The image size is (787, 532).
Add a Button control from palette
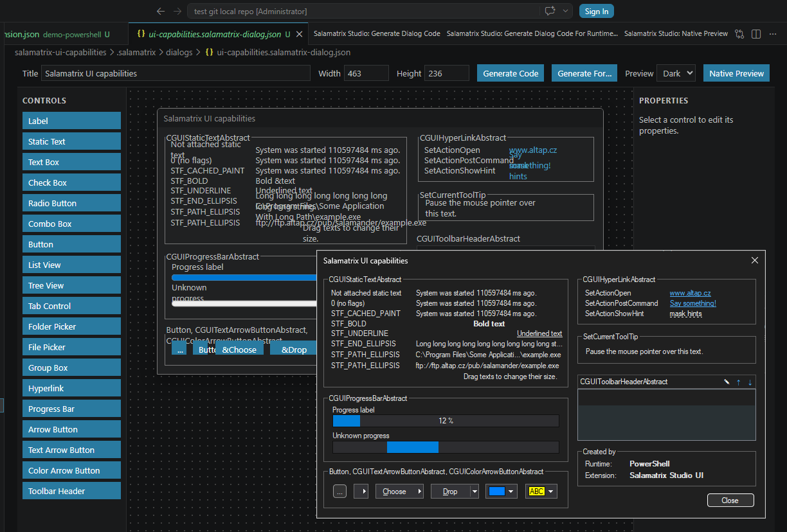pos(71,244)
